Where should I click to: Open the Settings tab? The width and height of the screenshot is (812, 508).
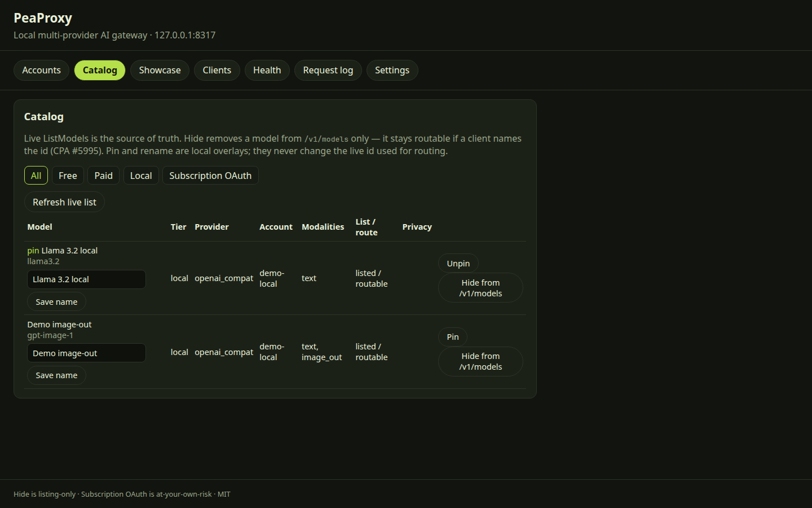click(x=392, y=70)
